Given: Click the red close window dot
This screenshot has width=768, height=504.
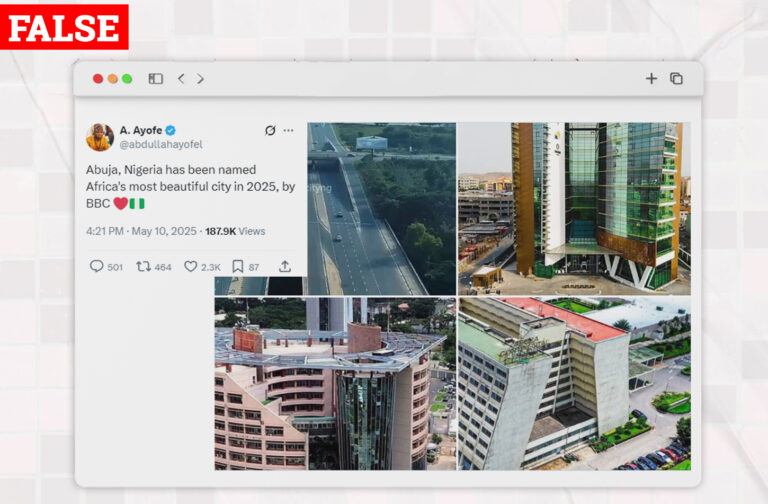Looking at the screenshot, I should (98, 78).
